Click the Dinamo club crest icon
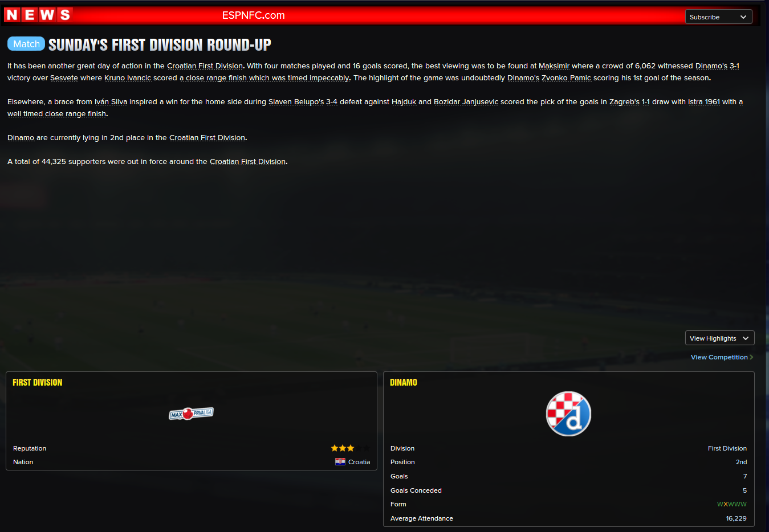The width and height of the screenshot is (769, 532). [x=568, y=414]
